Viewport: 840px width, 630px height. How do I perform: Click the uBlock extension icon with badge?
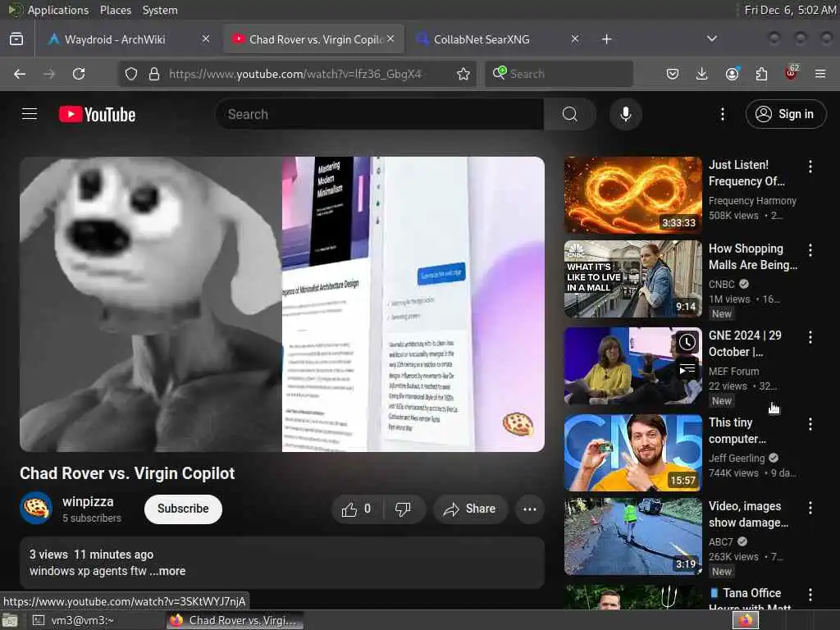(792, 73)
